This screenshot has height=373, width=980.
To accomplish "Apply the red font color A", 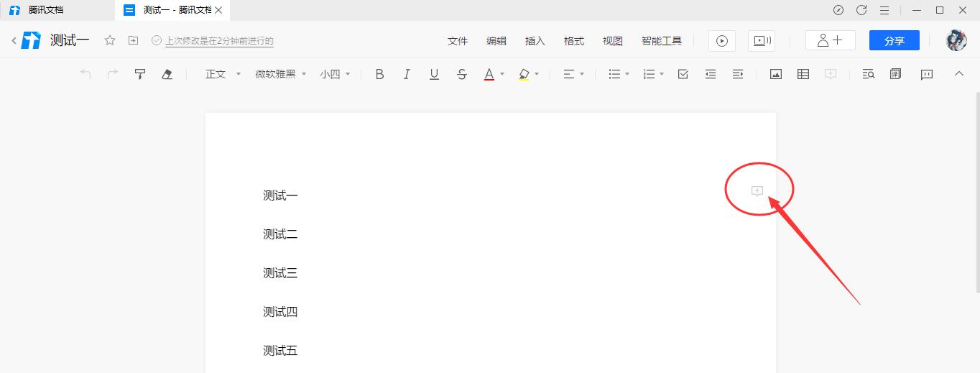I will 489,74.
